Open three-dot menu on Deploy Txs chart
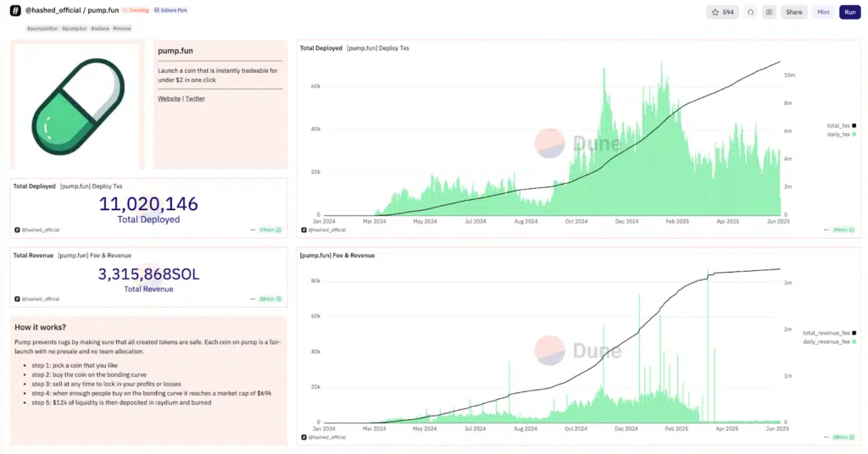The height and width of the screenshot is (454, 868). [x=826, y=230]
